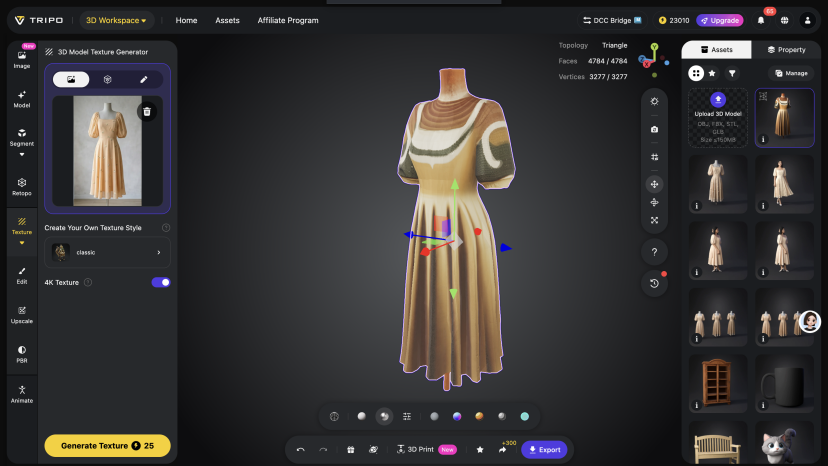This screenshot has width=828, height=466.
Task: Disable the 4K Texture switch
Action: (x=160, y=282)
